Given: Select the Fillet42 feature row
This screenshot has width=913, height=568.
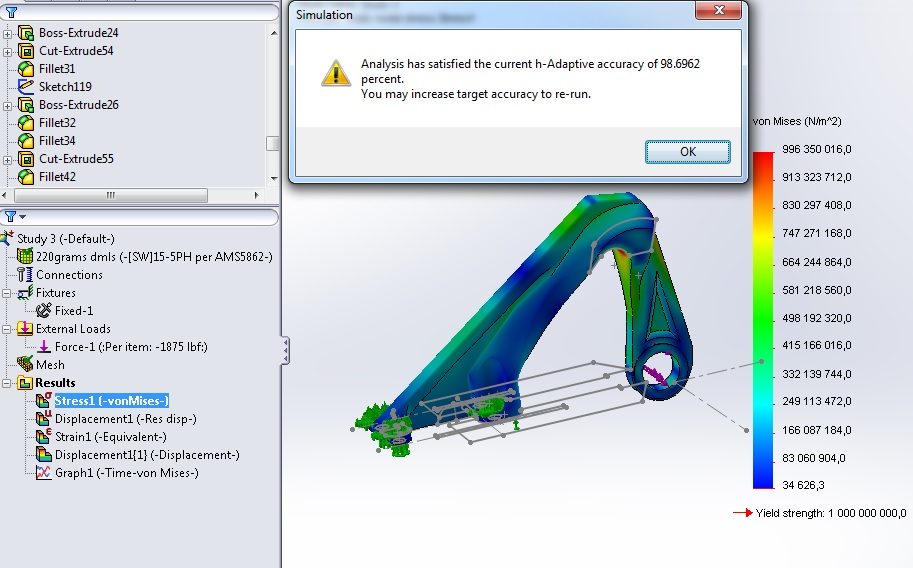Looking at the screenshot, I should click(x=57, y=177).
